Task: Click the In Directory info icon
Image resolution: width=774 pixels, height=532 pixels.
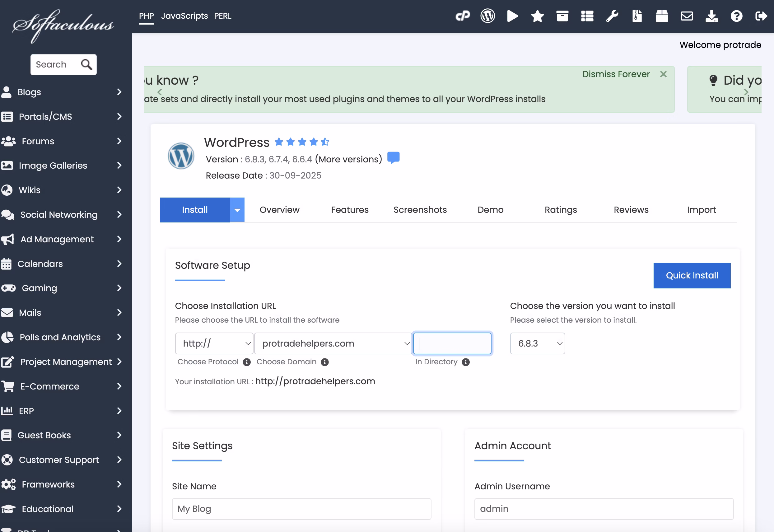Action: 466,362
